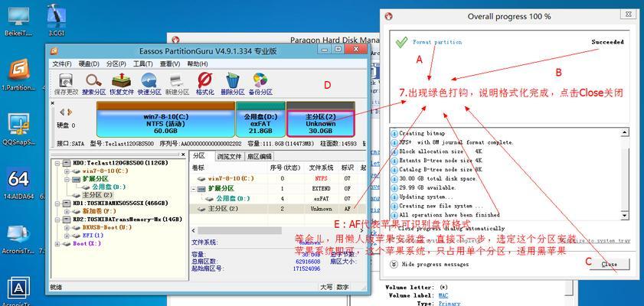
Task: Expand win7-8-10(C:) node in tree
Action: tap(67, 171)
